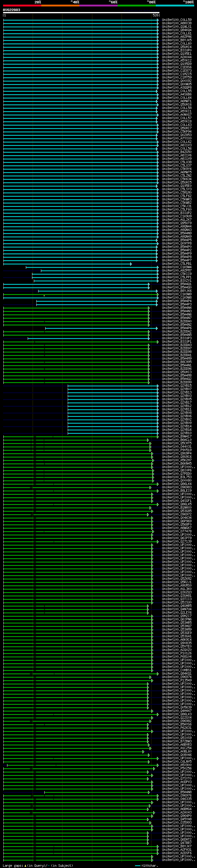Click UniRef100_C5LSY3 label
This screenshot has height=868, width=197.
pos(177,189)
